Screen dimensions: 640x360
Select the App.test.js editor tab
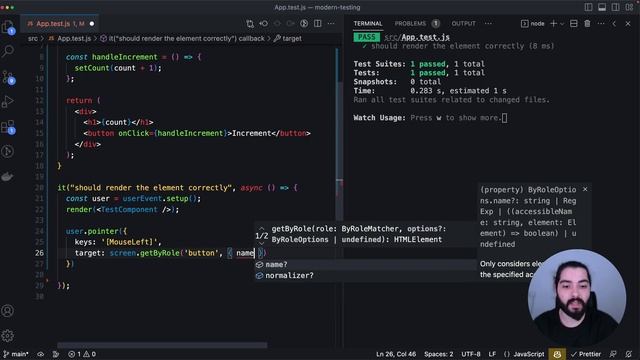point(60,24)
